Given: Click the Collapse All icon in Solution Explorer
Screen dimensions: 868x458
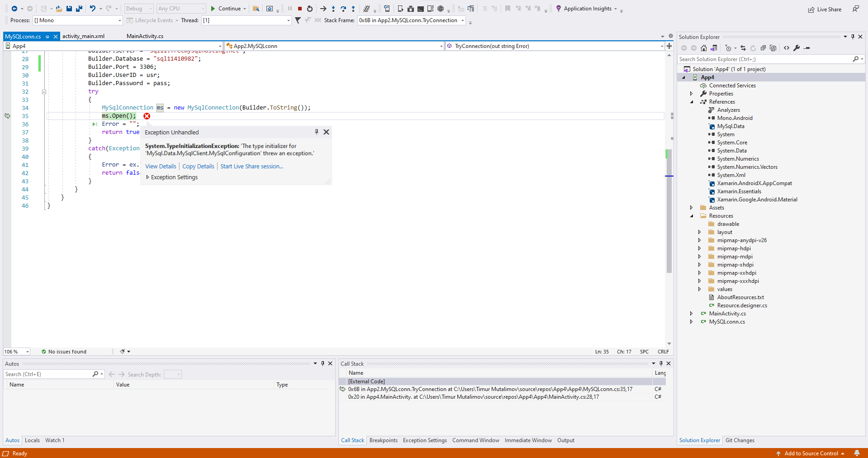Looking at the screenshot, I should point(763,48).
